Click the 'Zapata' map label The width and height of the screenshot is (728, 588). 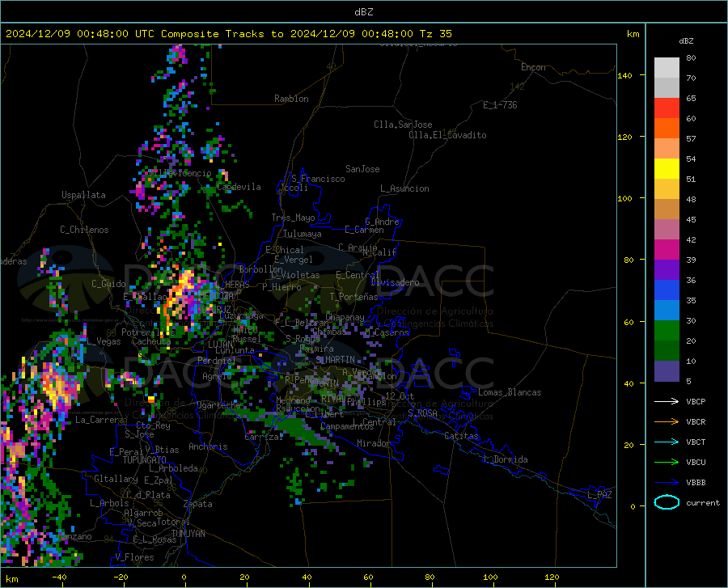tap(198, 504)
